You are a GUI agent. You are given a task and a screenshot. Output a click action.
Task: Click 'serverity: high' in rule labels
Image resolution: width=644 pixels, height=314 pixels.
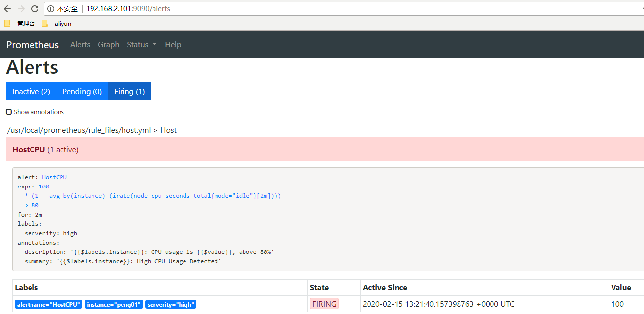[x=51, y=233]
